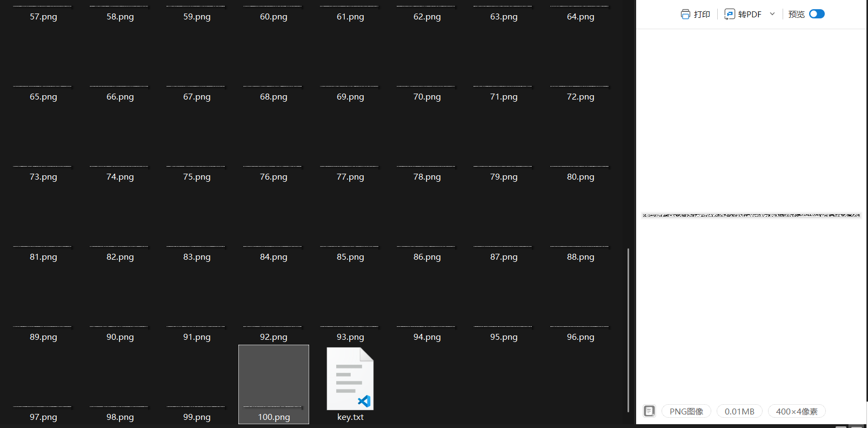Click the preview image strip in the pane
868x428 pixels.
click(751, 215)
